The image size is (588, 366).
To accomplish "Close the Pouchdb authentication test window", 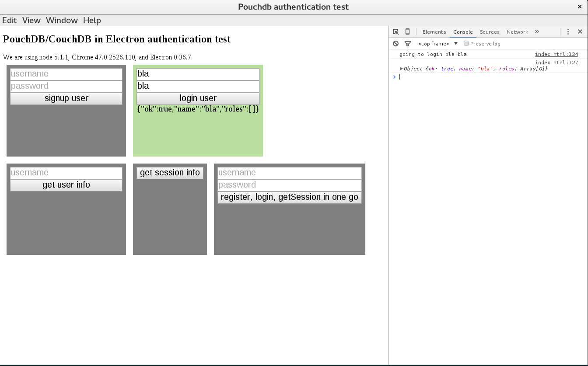I will point(580,7).
